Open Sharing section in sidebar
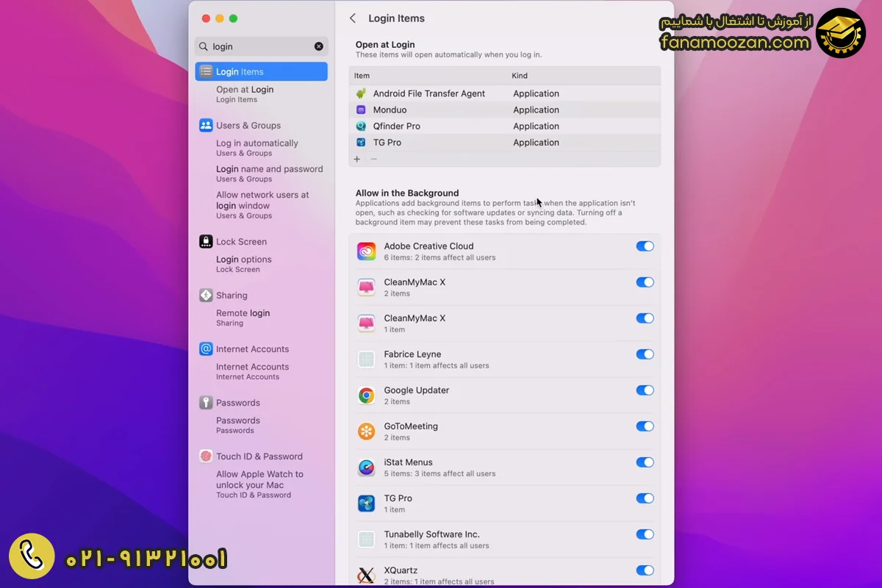The height and width of the screenshot is (588, 882). coord(232,295)
